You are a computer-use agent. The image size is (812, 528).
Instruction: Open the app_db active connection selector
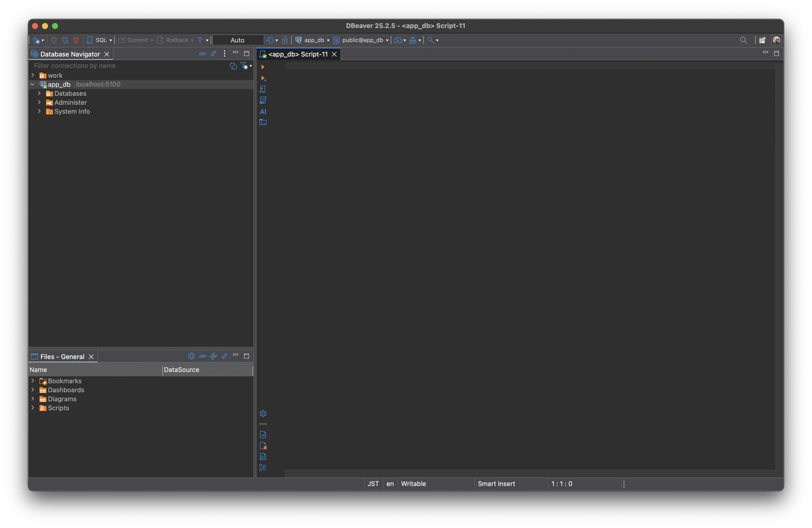click(x=312, y=40)
